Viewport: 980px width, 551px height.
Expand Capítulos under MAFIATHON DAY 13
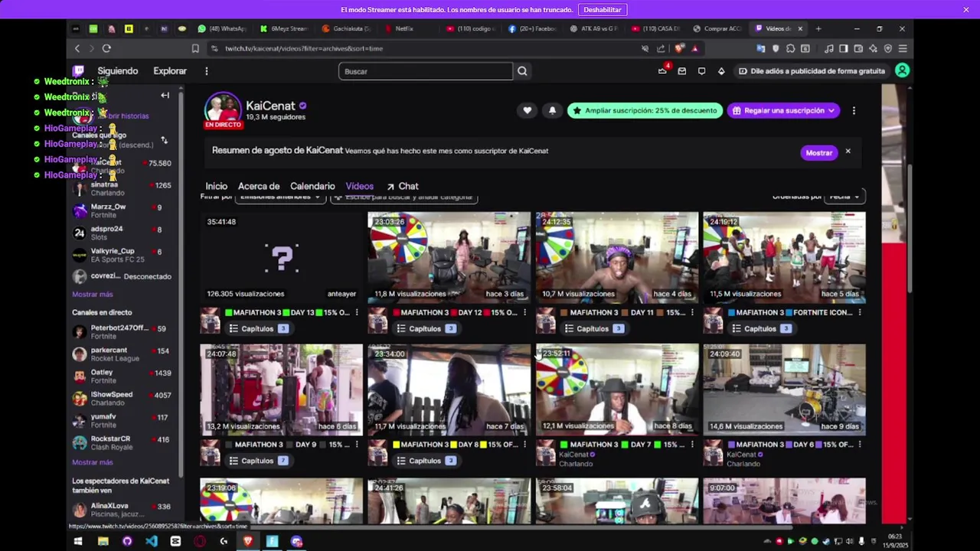click(258, 328)
